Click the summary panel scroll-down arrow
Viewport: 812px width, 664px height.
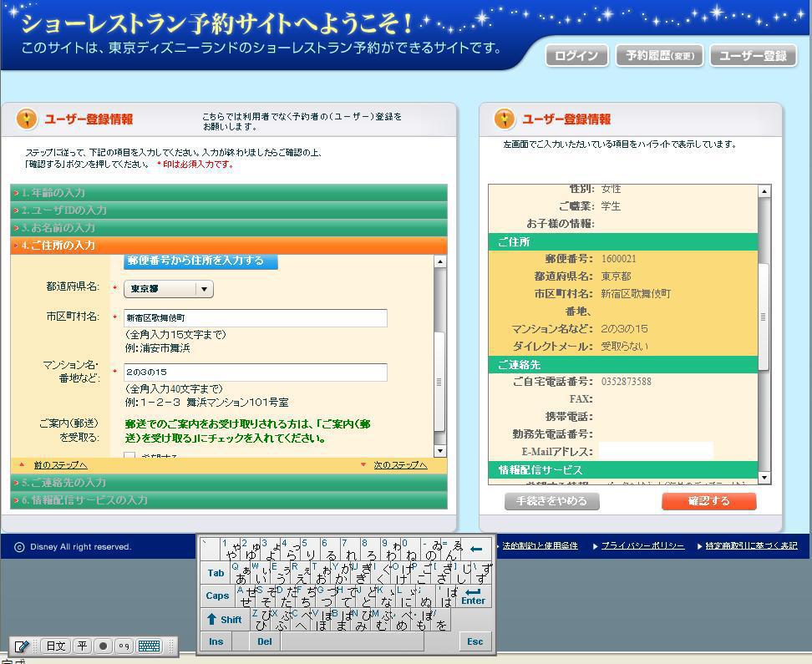tap(764, 478)
